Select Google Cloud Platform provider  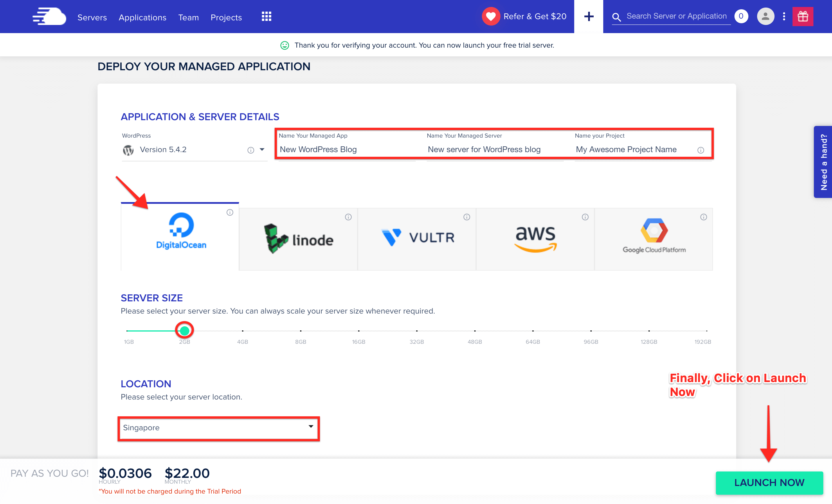pyautogui.click(x=654, y=239)
